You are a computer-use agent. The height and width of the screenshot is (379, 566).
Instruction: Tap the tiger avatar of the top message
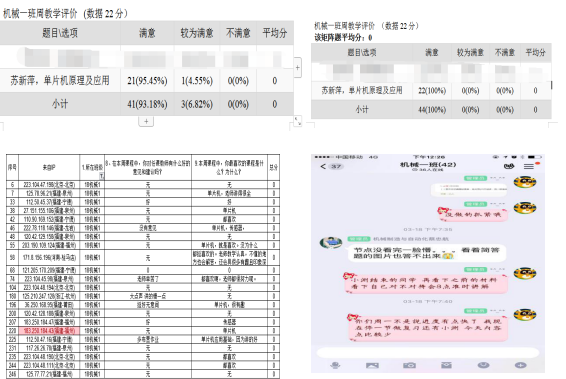525,182
